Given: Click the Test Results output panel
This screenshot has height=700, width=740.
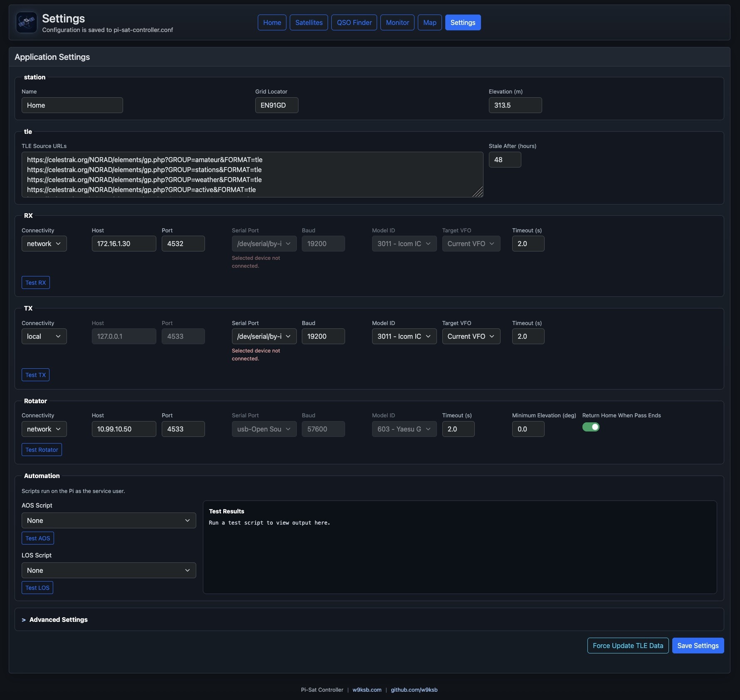Looking at the screenshot, I should (460, 547).
